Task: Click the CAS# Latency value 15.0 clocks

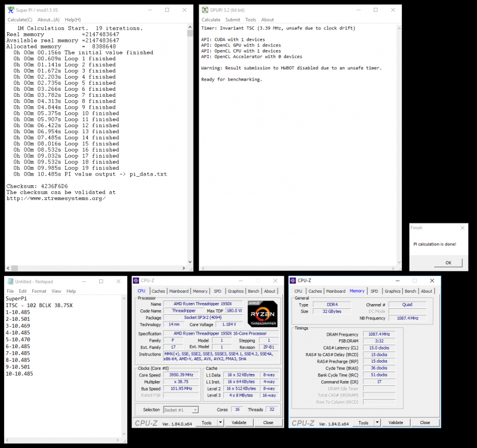Action: pos(379,348)
